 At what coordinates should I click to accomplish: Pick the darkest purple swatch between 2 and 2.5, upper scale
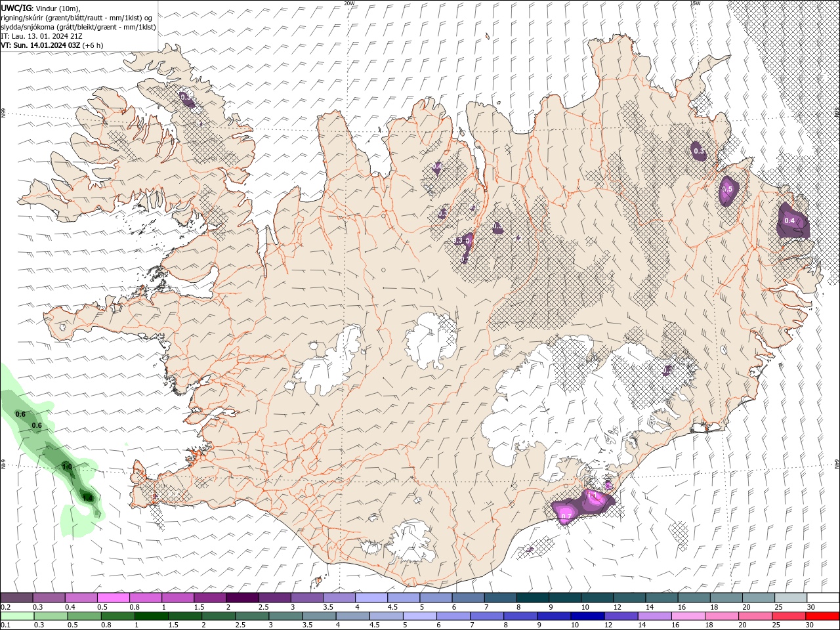point(243,598)
